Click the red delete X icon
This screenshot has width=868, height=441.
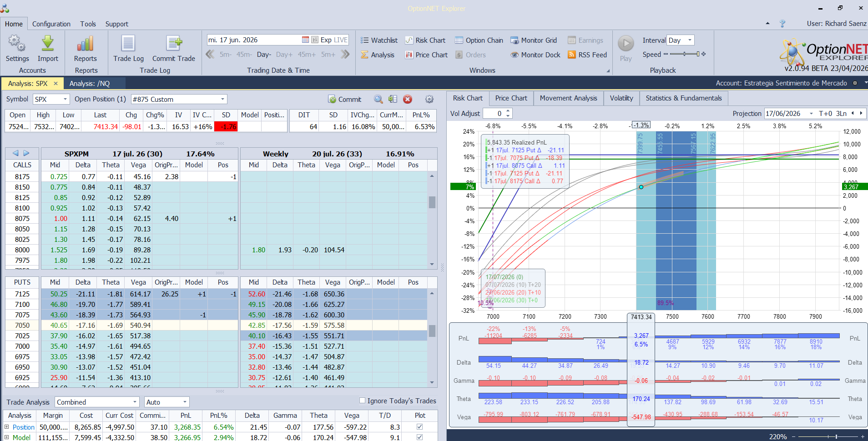(x=408, y=99)
